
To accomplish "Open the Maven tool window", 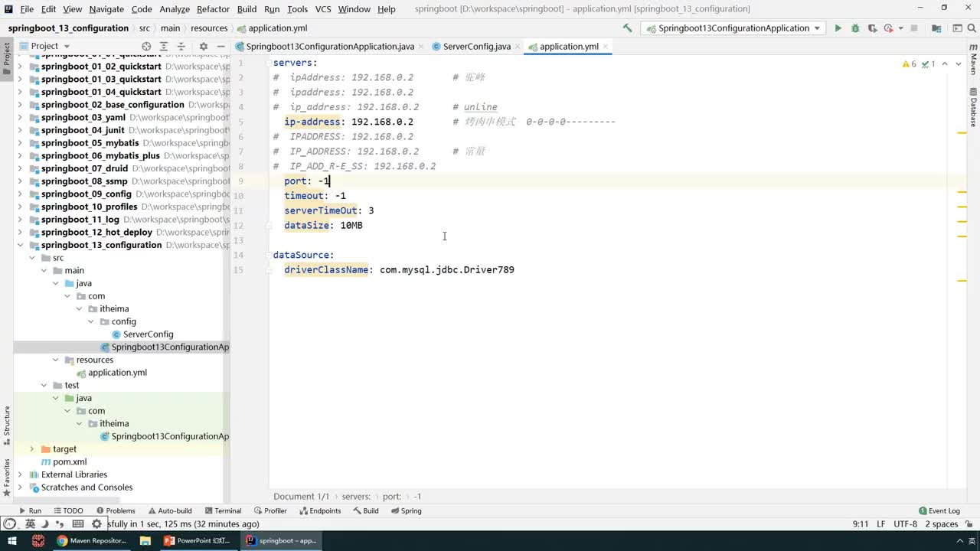I will click(974, 59).
